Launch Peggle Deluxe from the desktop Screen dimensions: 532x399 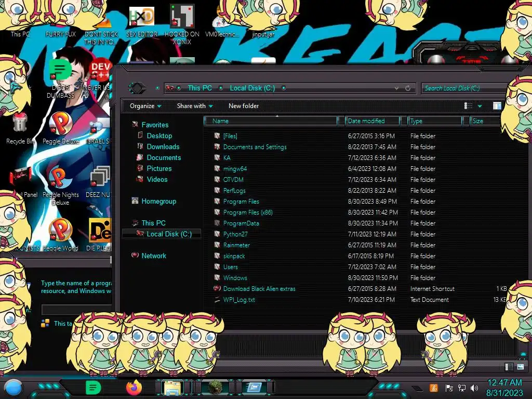click(61, 128)
